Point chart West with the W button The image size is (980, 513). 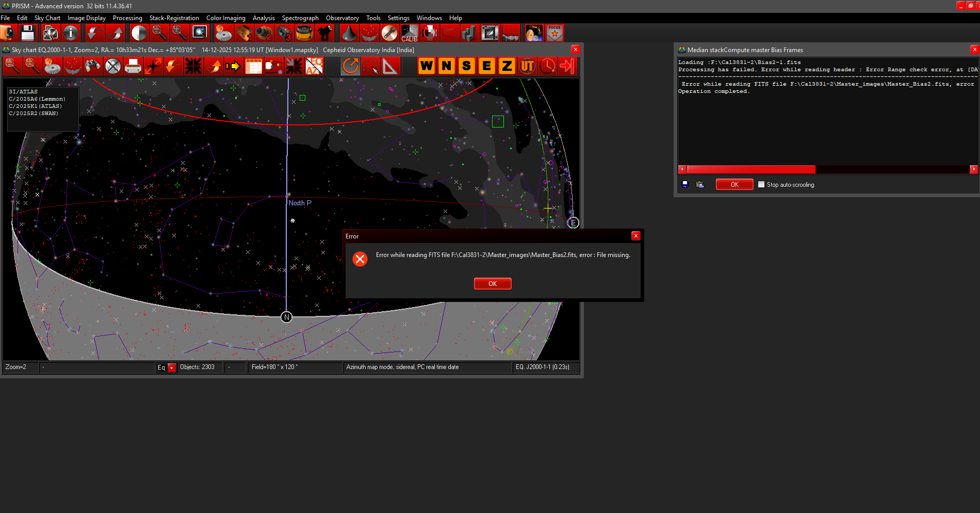[427, 66]
